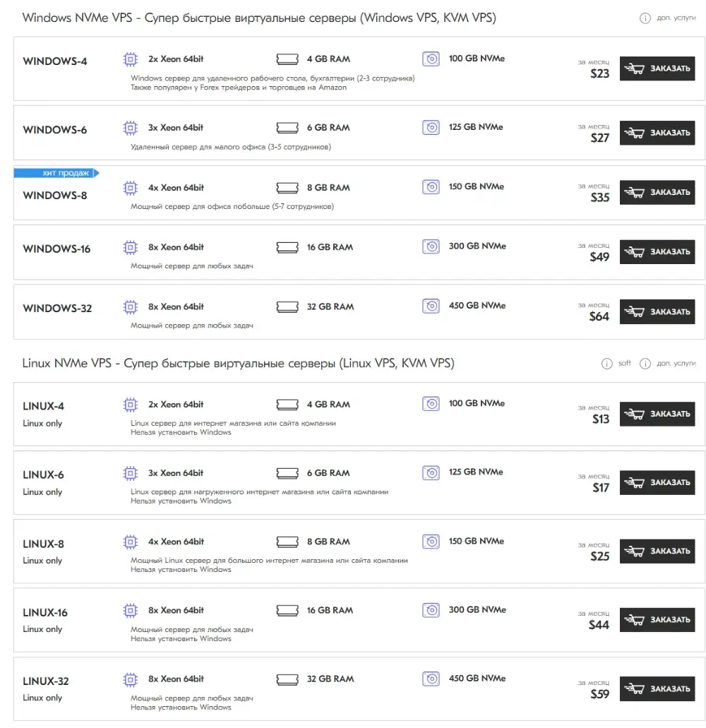706x728 pixels.
Task: Click the 'хит продаж' badge on WINDOWS-8
Action: (x=56, y=173)
